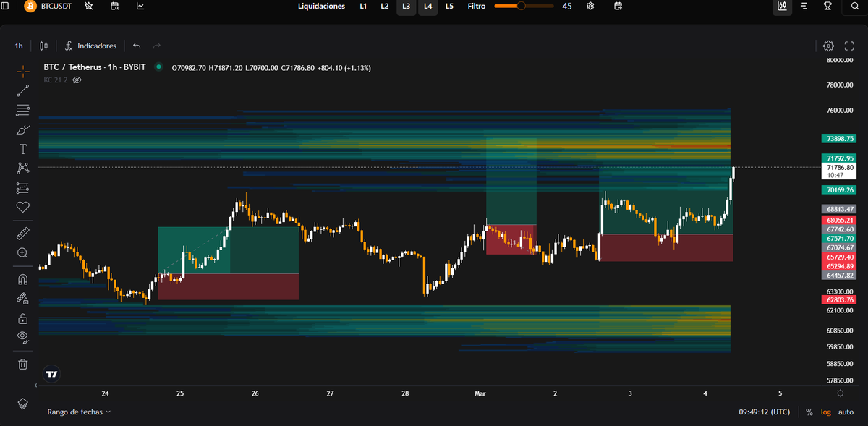868x426 pixels.
Task: Toggle liquidation level L2
Action: pos(385,7)
